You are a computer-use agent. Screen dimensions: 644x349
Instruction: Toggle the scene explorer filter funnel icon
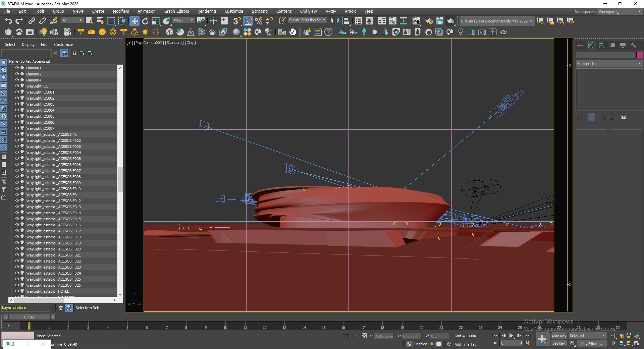point(64,53)
